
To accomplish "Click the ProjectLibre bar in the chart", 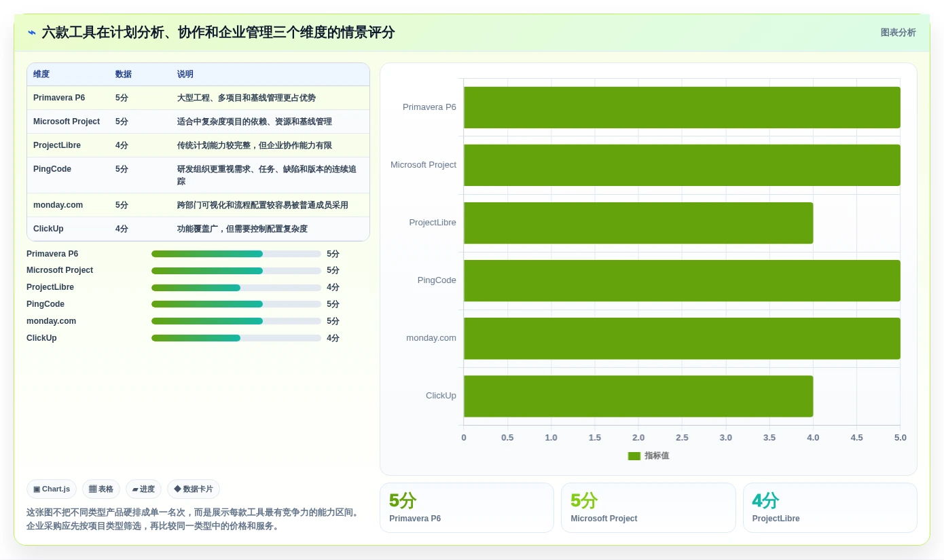I will (x=638, y=223).
